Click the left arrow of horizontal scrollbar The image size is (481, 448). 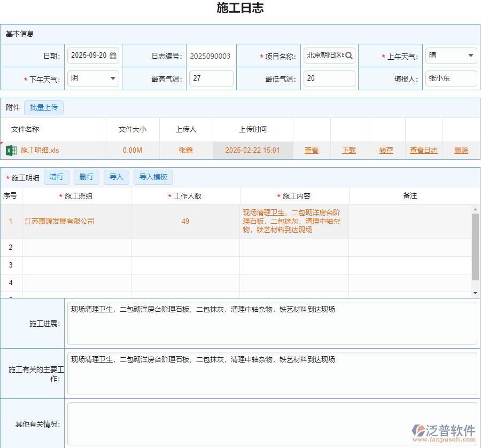(x=5, y=293)
